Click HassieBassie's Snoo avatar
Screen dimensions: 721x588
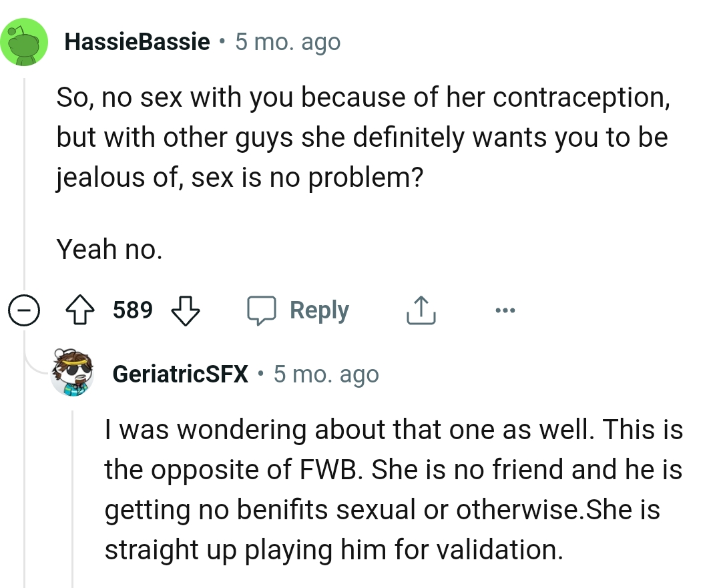(25, 41)
